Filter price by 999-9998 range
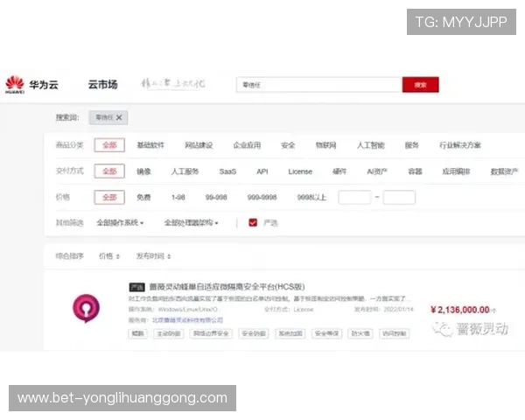 pyautogui.click(x=262, y=197)
